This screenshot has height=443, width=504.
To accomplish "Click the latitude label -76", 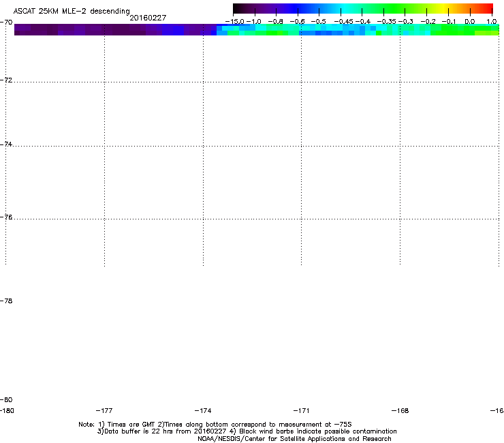I will point(6,217).
